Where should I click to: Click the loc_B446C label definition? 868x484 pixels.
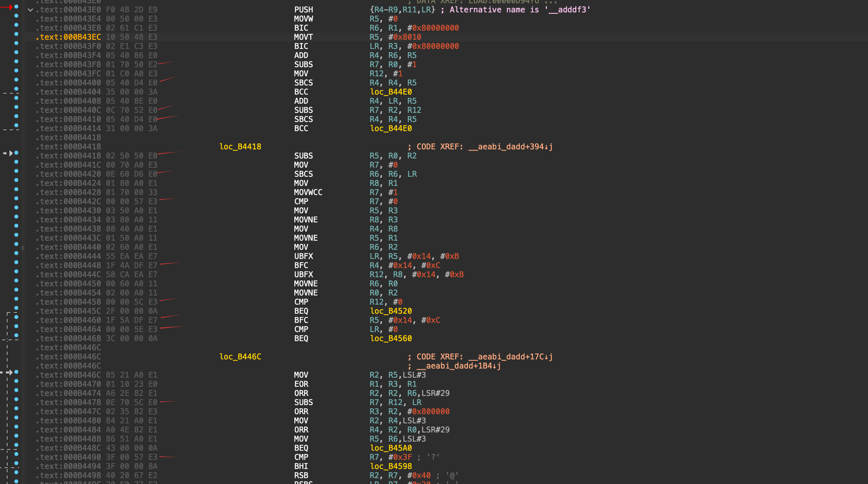[240, 357]
